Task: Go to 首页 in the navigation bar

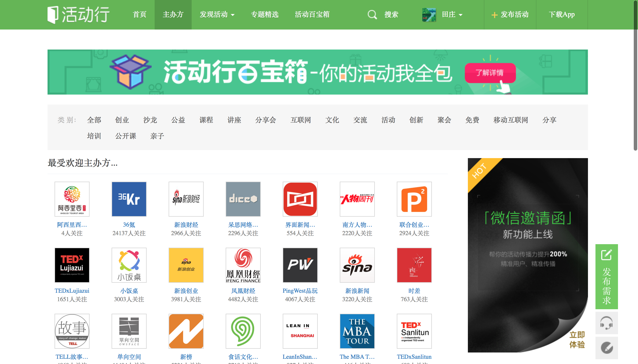Action: (140, 15)
